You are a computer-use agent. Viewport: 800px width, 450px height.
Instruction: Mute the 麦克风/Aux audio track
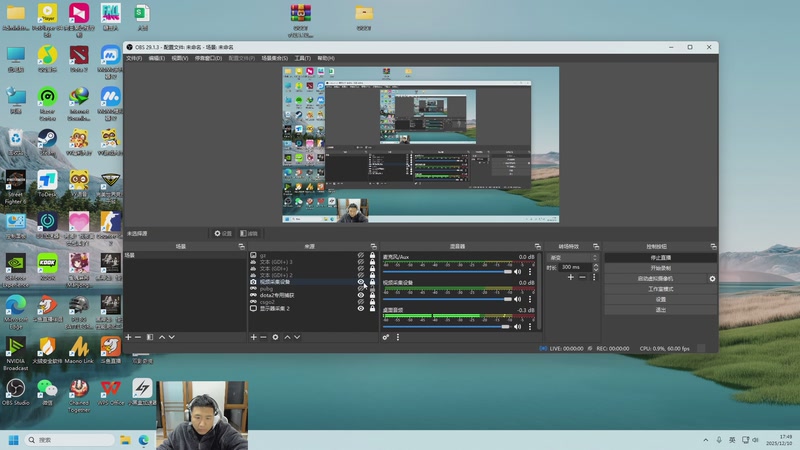[x=517, y=271]
